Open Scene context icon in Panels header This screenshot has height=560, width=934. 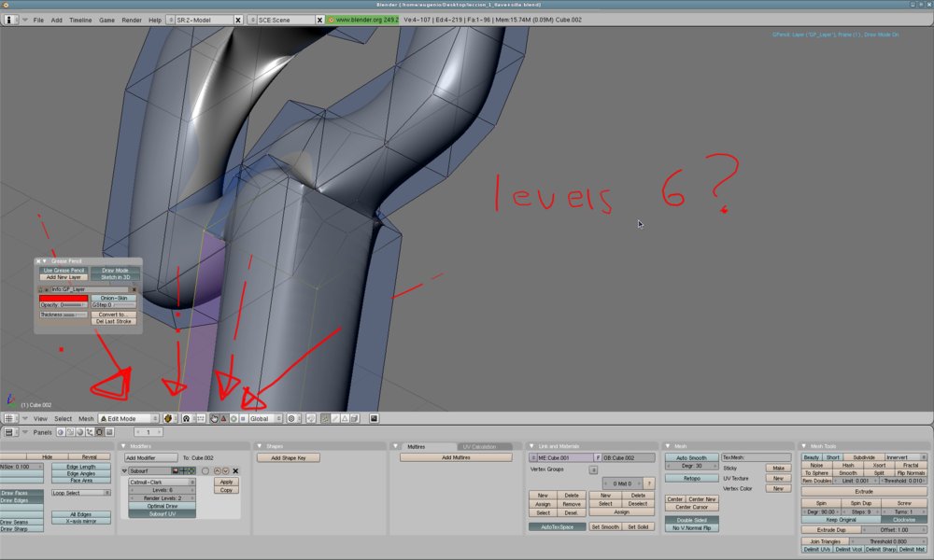click(109, 432)
